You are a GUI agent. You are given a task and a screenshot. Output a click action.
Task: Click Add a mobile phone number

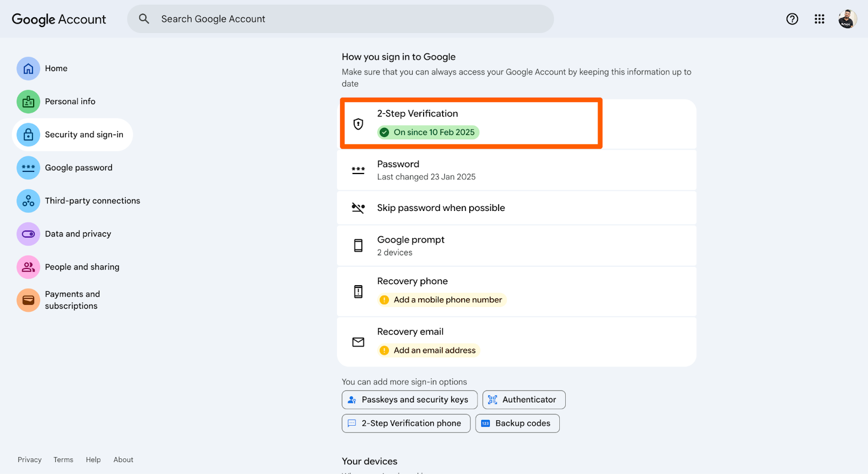(447, 300)
